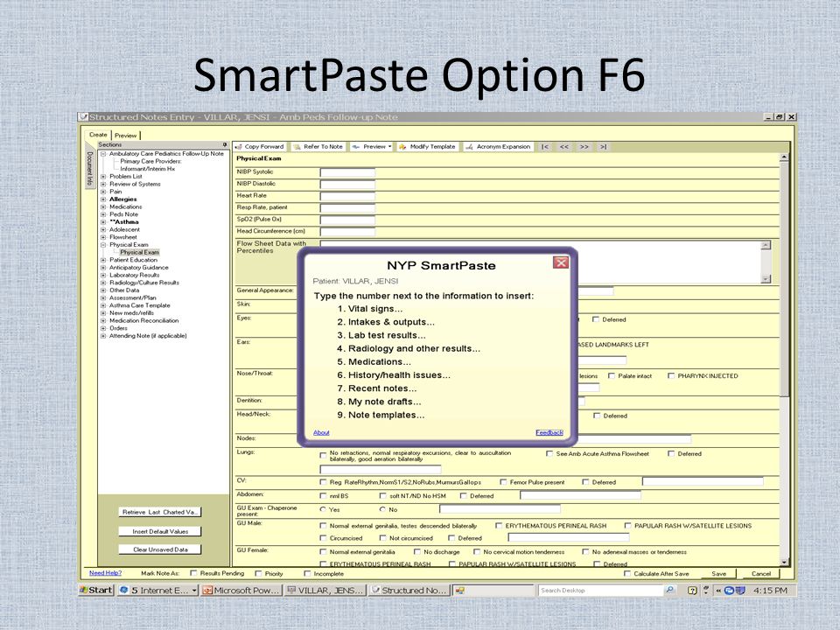The width and height of the screenshot is (840, 630).
Task: Click the NIBP Systolic input field
Action: pyautogui.click(x=347, y=172)
